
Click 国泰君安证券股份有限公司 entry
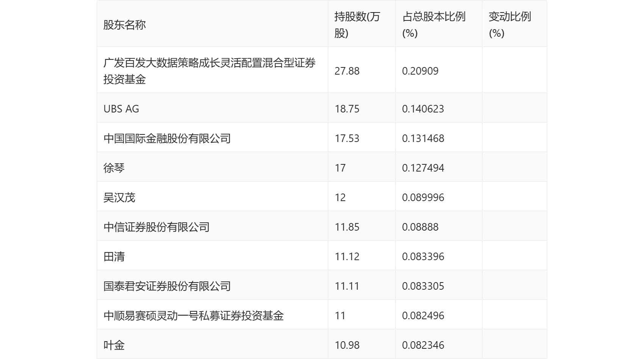(x=167, y=286)
